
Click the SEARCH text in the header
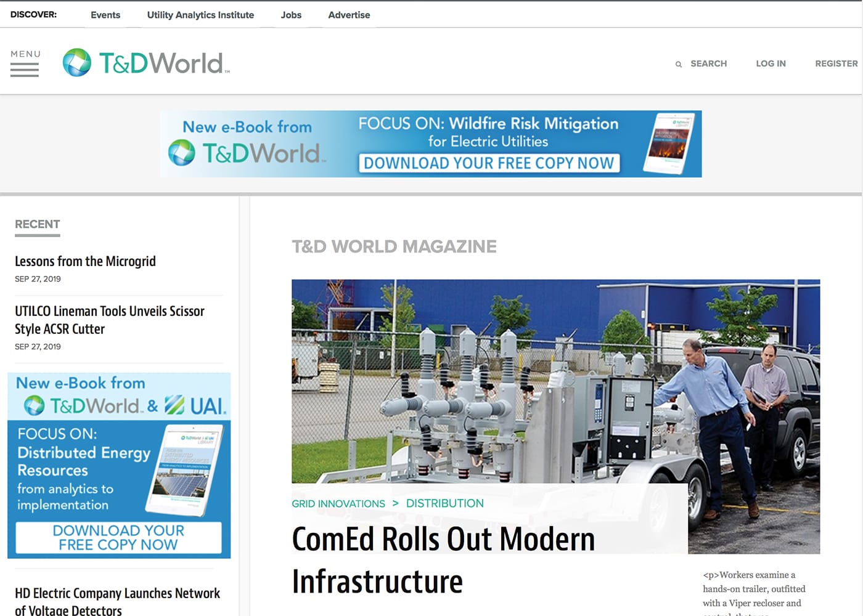708,63
